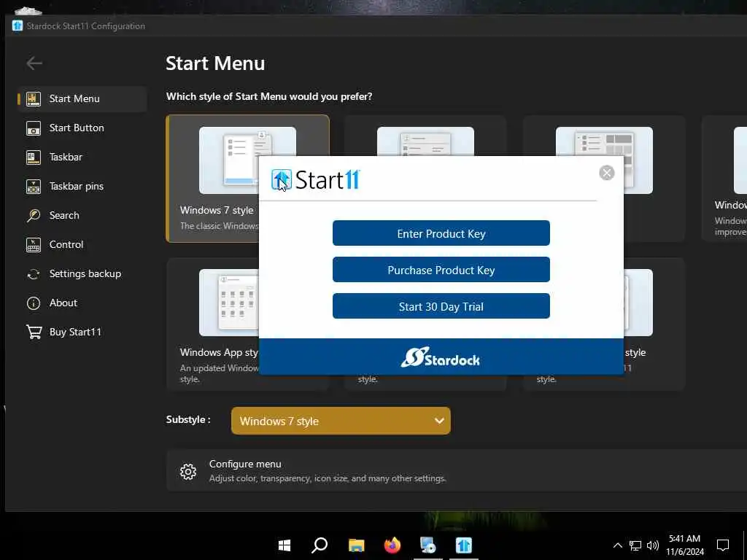Click Start 30 Day Trial button
The image size is (747, 560).
pyautogui.click(x=441, y=306)
